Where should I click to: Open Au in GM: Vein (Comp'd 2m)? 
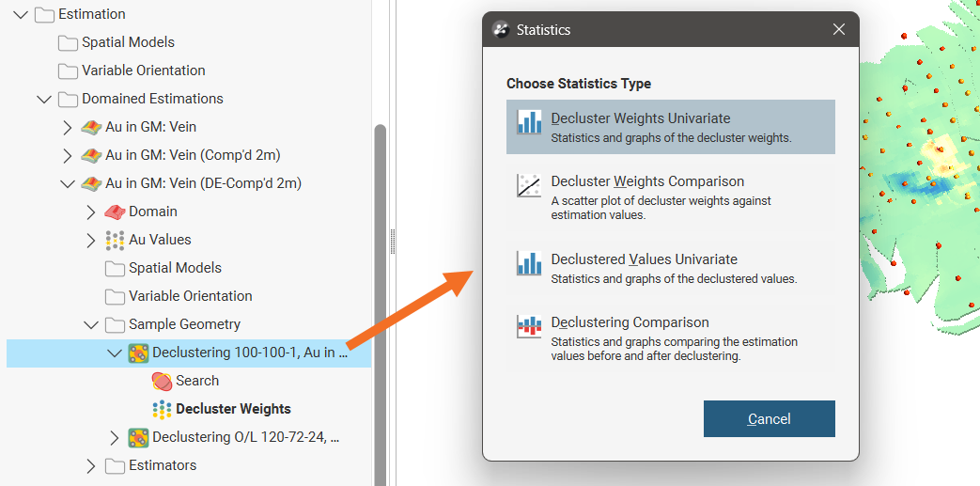192,155
